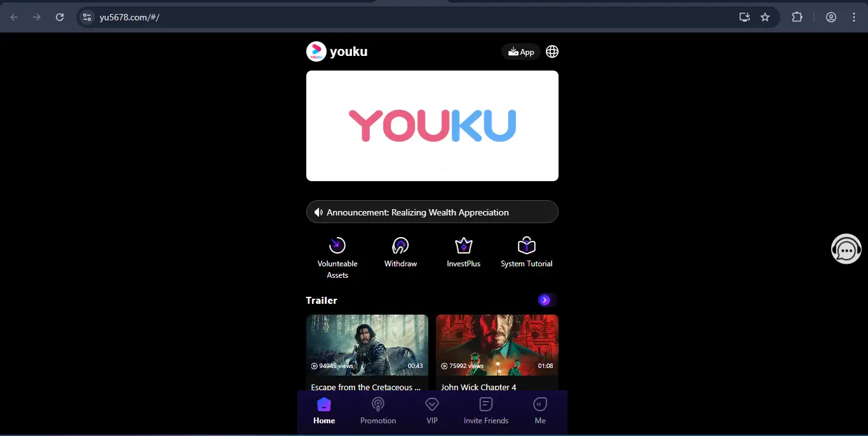Play the John Wick Chapter 4 trailer
868x436 pixels.
point(497,346)
